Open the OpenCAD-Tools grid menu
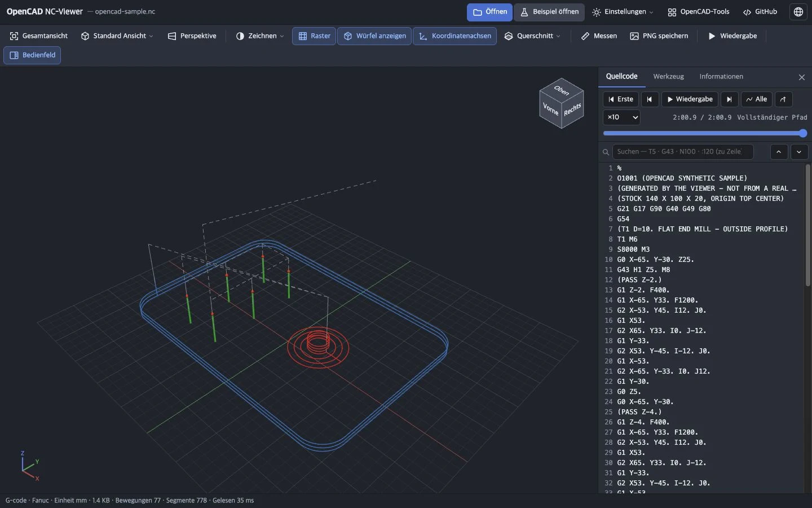This screenshot has width=812, height=508. click(x=698, y=12)
